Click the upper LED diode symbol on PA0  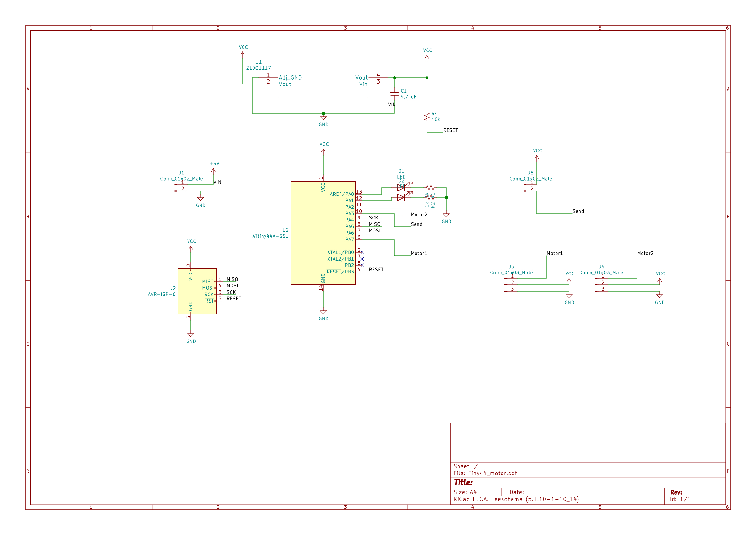tap(401, 188)
